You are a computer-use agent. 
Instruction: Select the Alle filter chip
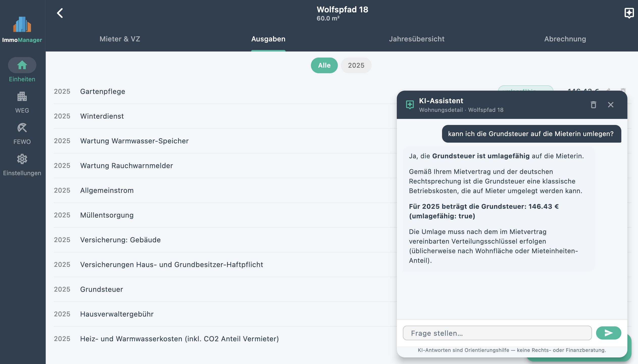324,65
